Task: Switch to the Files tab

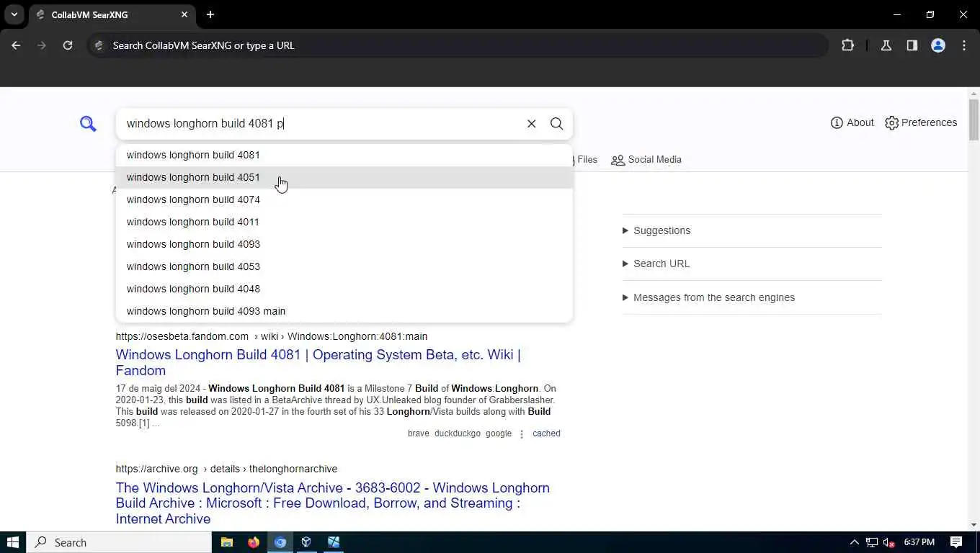Action: 584,159
